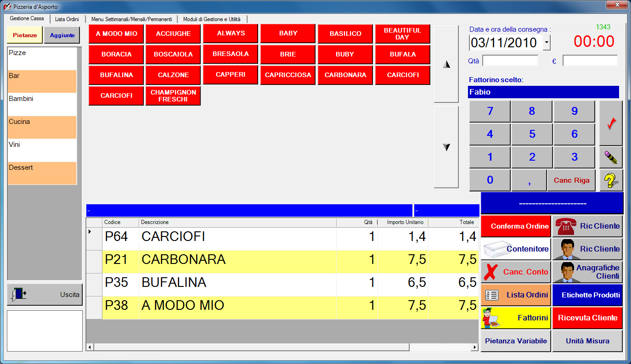Toggle Pietanze category mode
This screenshot has height=364, width=631.
pyautogui.click(x=25, y=35)
